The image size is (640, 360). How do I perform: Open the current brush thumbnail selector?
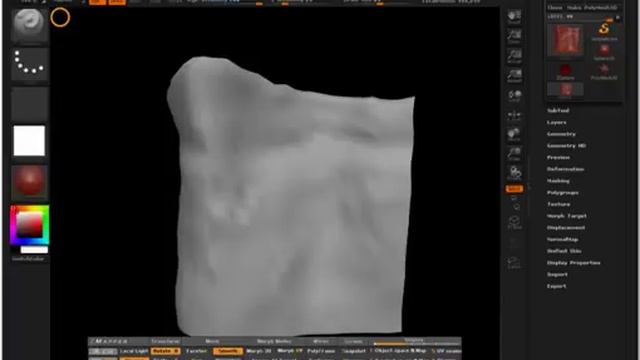[x=29, y=25]
